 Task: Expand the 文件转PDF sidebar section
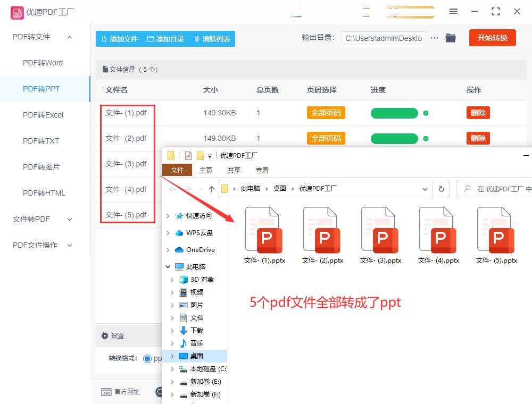click(70, 220)
